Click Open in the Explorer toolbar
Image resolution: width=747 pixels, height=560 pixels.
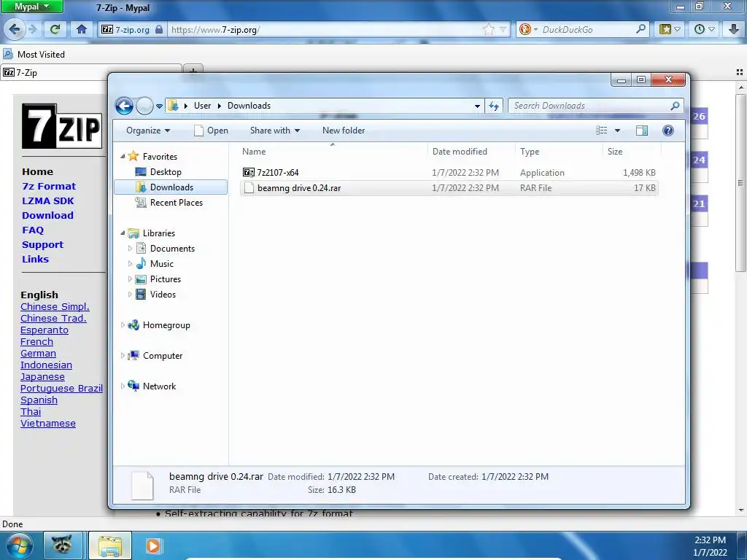click(x=211, y=131)
